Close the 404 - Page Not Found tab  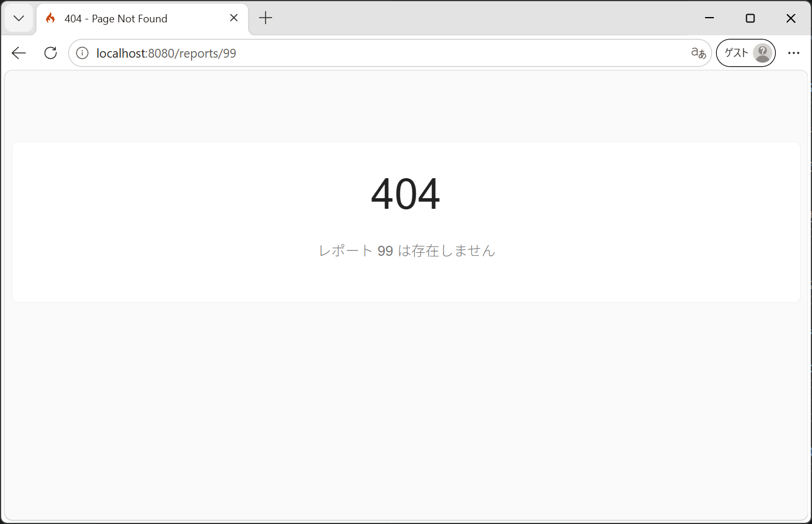pyautogui.click(x=234, y=18)
